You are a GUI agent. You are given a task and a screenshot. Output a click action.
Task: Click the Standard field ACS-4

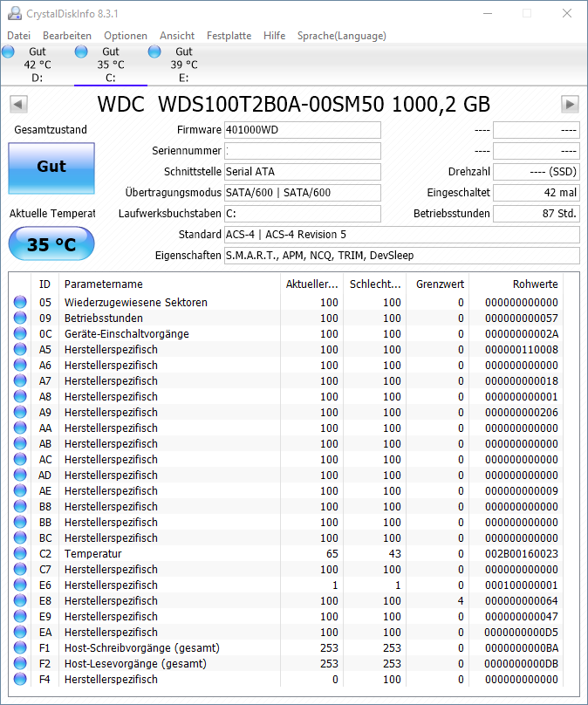(402, 234)
